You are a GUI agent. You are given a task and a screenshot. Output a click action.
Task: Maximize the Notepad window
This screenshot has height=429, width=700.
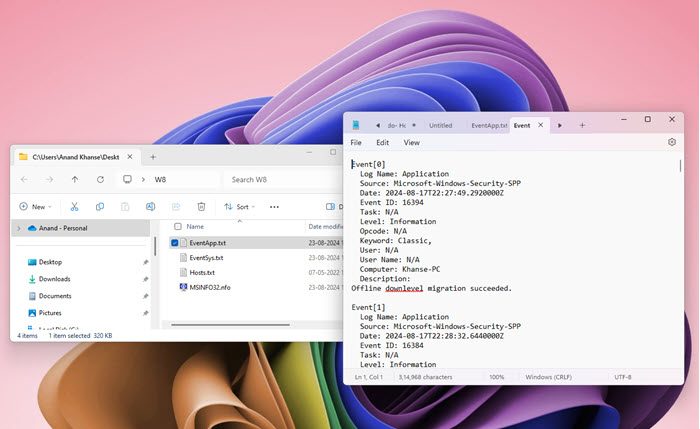(648, 119)
